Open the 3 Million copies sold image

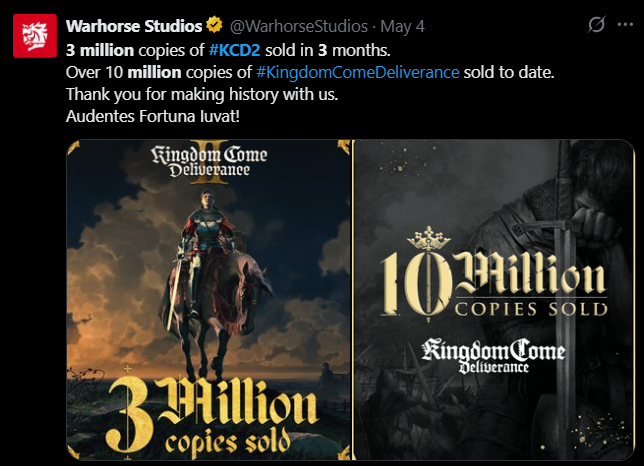coord(209,300)
